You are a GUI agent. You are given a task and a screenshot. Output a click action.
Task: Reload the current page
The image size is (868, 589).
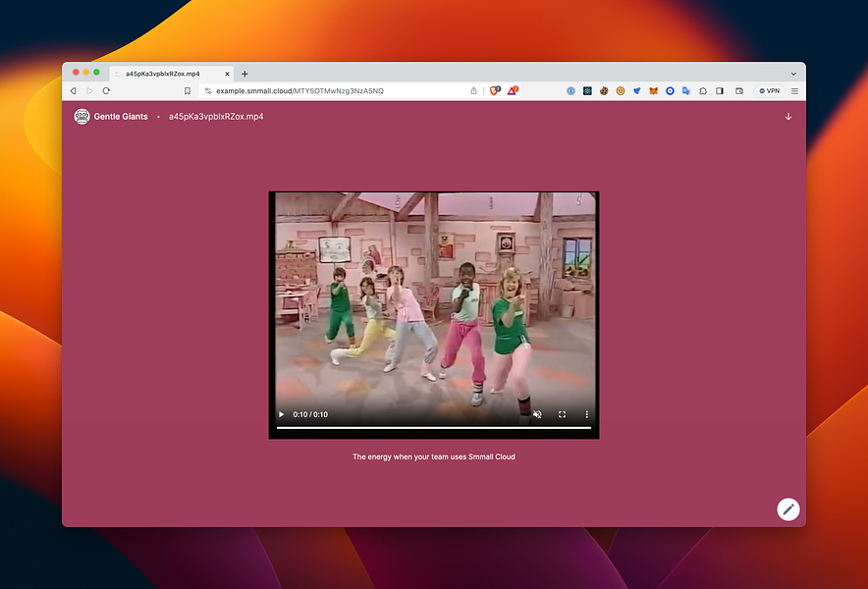[x=106, y=90]
